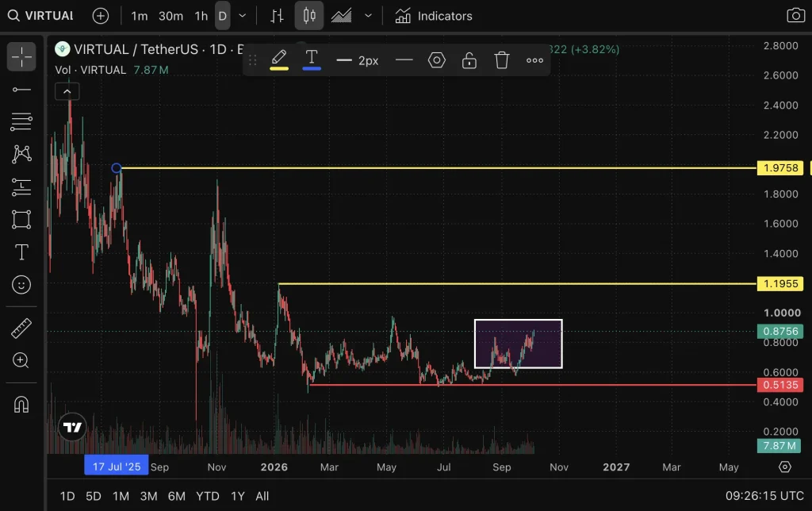Viewport: 812px width, 511px height.
Task: Grab the floating toolbar drag handle
Action: pos(253,60)
